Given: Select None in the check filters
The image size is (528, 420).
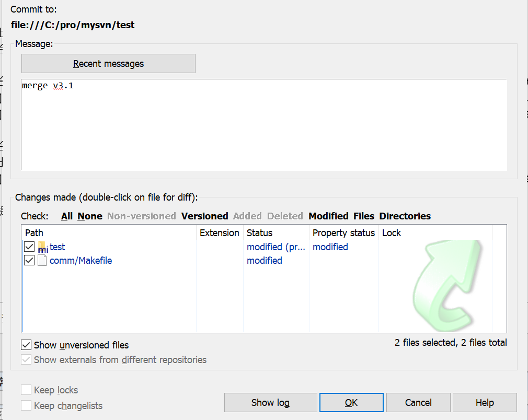Looking at the screenshot, I should 90,216.
